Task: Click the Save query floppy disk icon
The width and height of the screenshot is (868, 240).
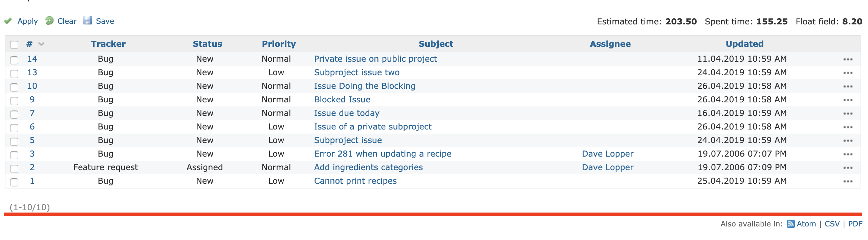Action: coord(88,21)
